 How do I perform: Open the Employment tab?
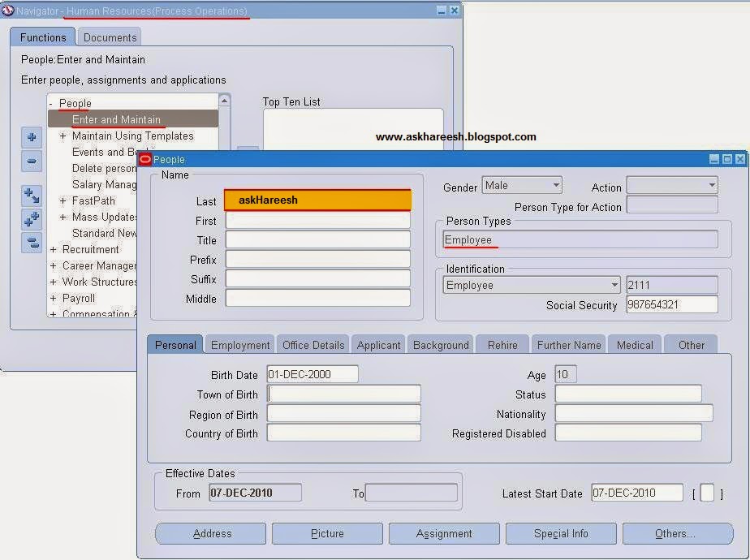(x=240, y=345)
